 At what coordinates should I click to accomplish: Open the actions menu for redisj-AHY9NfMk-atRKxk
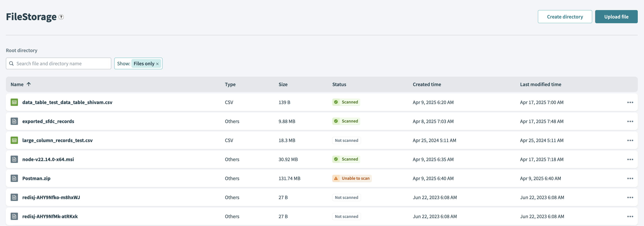click(x=630, y=216)
